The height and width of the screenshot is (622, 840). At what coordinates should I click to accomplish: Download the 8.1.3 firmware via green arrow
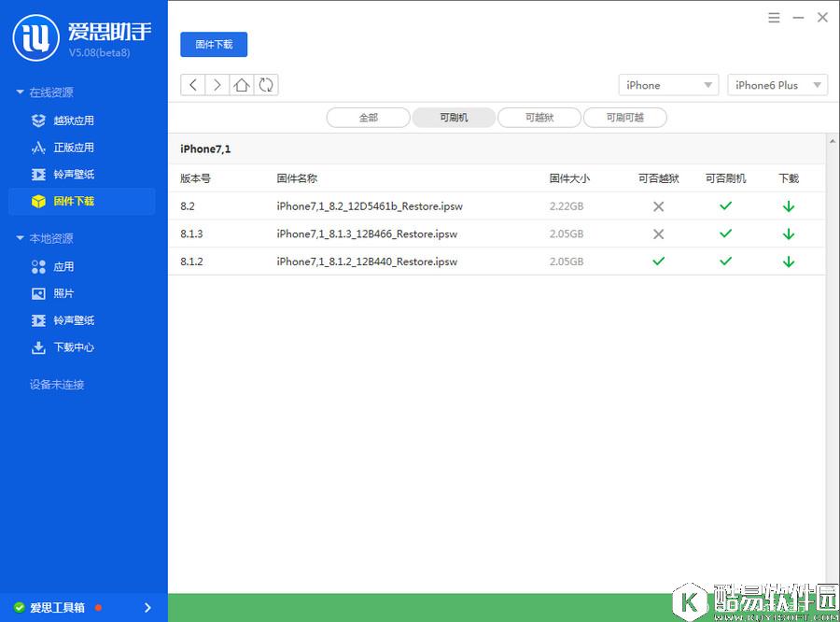pyautogui.click(x=789, y=234)
